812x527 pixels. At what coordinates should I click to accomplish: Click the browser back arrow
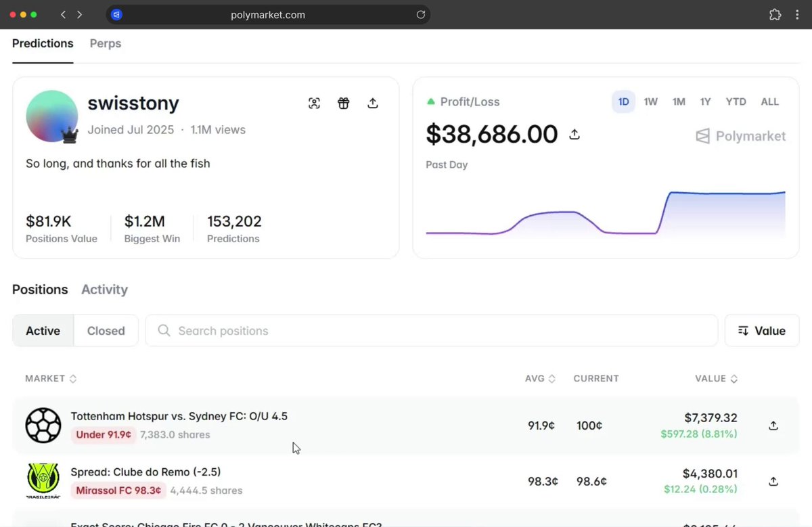click(x=63, y=14)
